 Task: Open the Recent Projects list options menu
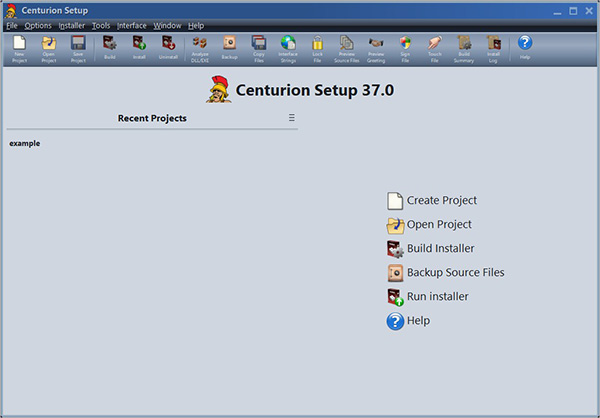coord(292,118)
